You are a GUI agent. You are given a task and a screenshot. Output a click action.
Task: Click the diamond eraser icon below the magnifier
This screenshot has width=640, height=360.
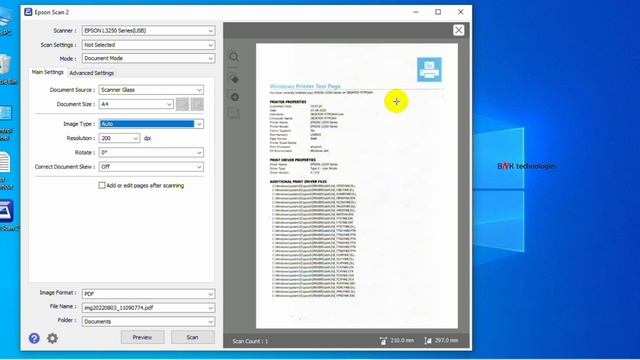(x=233, y=78)
